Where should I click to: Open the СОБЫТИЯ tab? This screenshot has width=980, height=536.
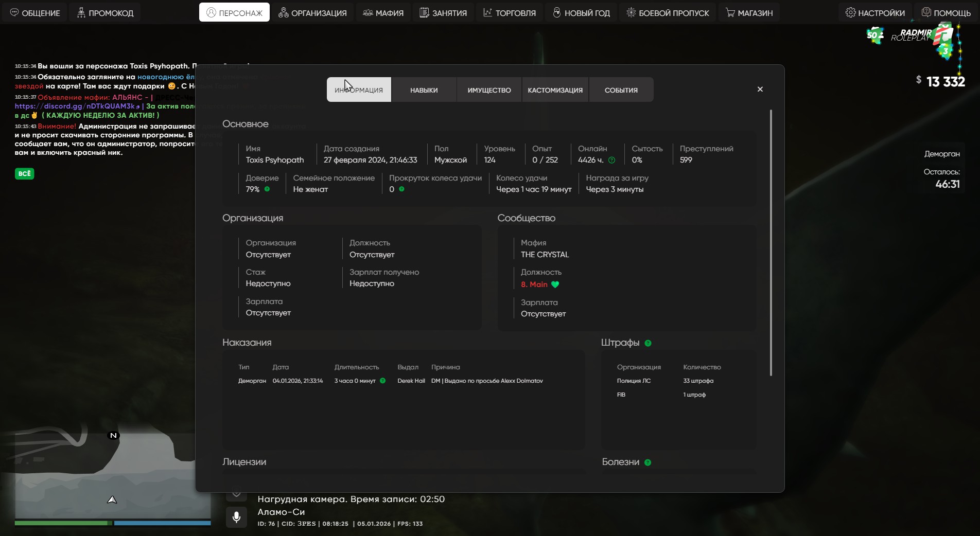pyautogui.click(x=621, y=90)
